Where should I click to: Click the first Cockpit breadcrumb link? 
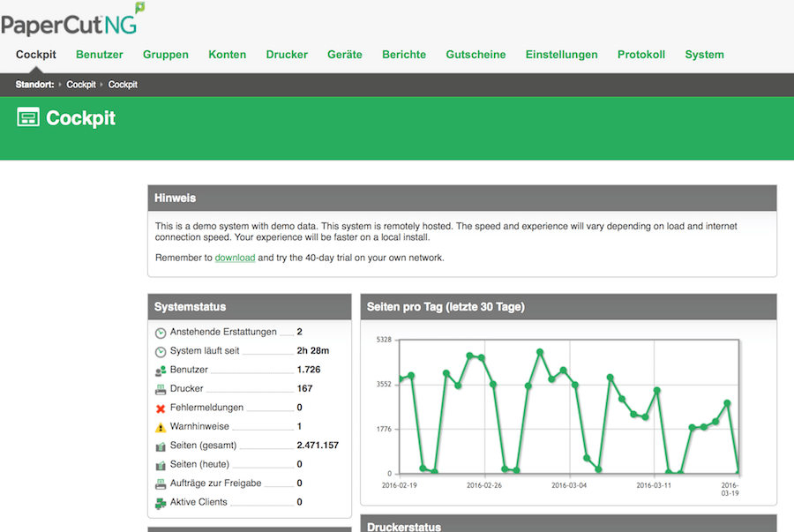[x=81, y=85]
